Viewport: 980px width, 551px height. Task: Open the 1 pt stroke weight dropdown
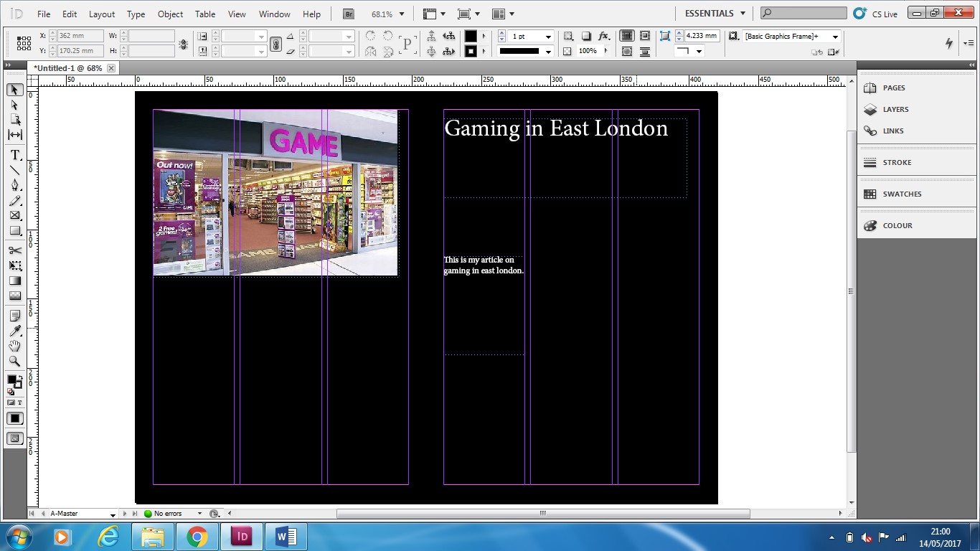coord(549,37)
